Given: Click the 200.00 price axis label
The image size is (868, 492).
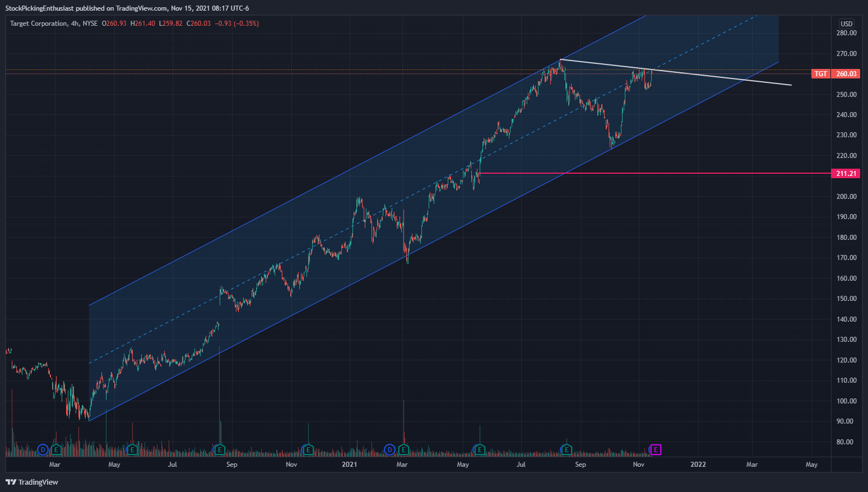Looking at the screenshot, I should pos(846,197).
